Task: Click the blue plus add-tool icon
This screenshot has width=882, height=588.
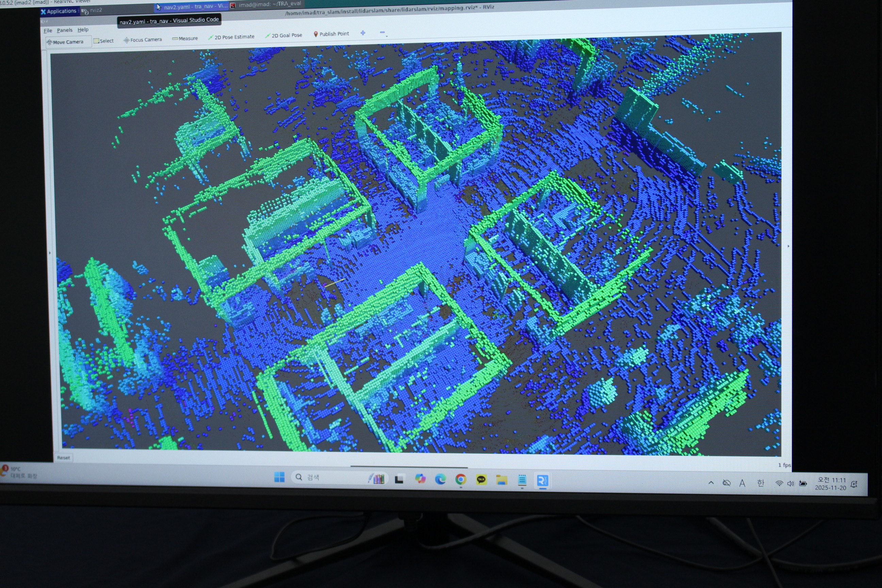Action: tap(363, 33)
